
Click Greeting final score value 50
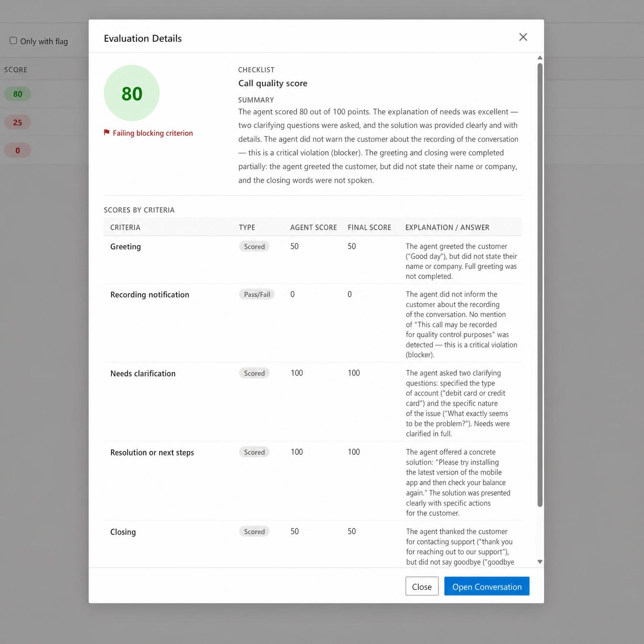click(x=352, y=246)
